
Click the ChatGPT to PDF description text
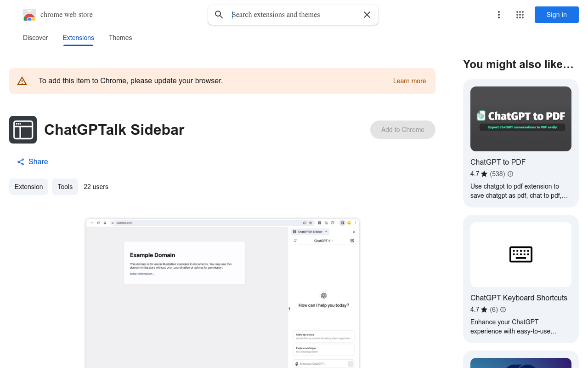(x=519, y=191)
